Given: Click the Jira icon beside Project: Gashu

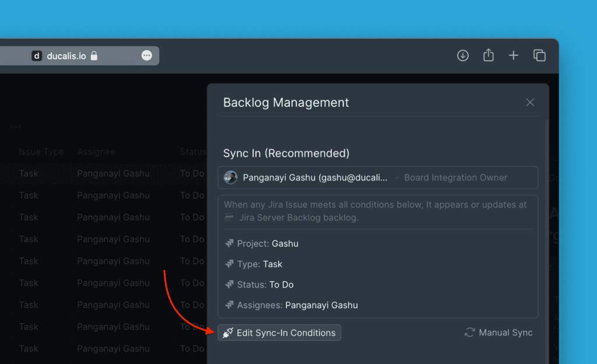Looking at the screenshot, I should (x=229, y=243).
